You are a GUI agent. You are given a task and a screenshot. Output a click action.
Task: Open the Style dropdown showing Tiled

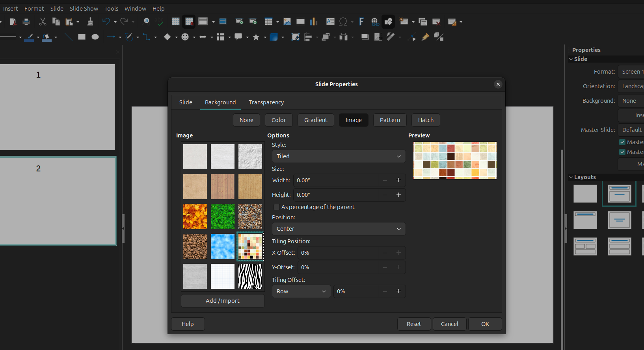coord(339,156)
